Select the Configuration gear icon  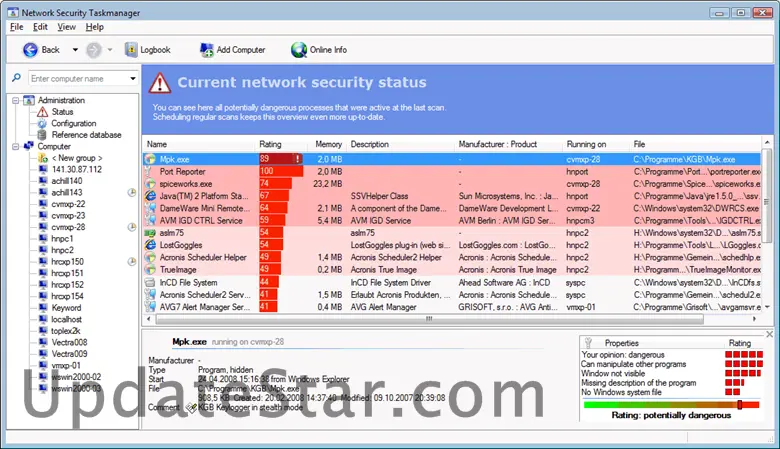[42, 123]
